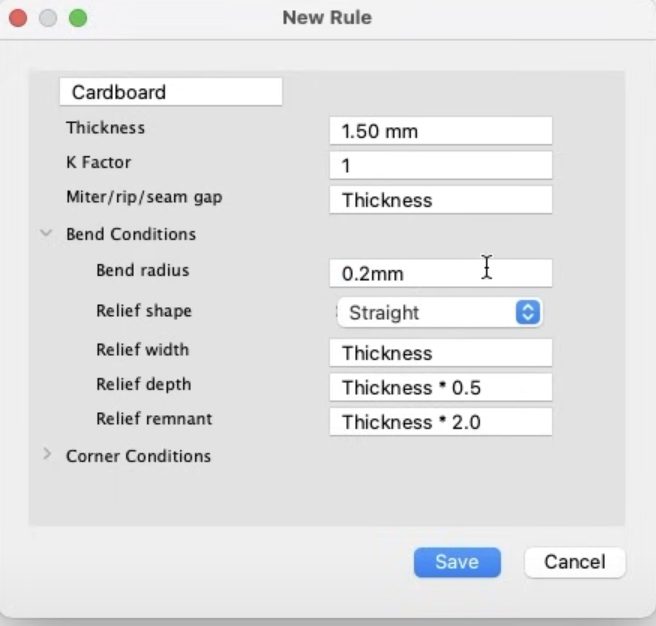Click the Miter/rip/seam gap field
Viewport: 656px width, 626px height.
(440, 200)
